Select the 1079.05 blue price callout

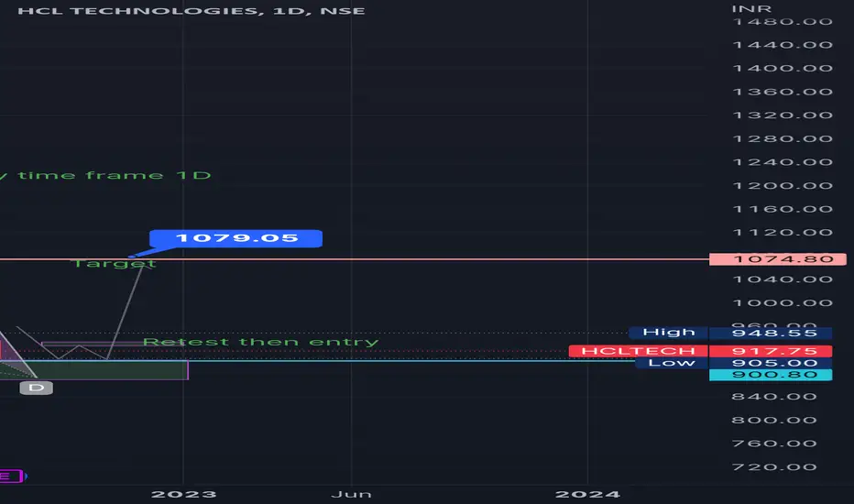[235, 238]
